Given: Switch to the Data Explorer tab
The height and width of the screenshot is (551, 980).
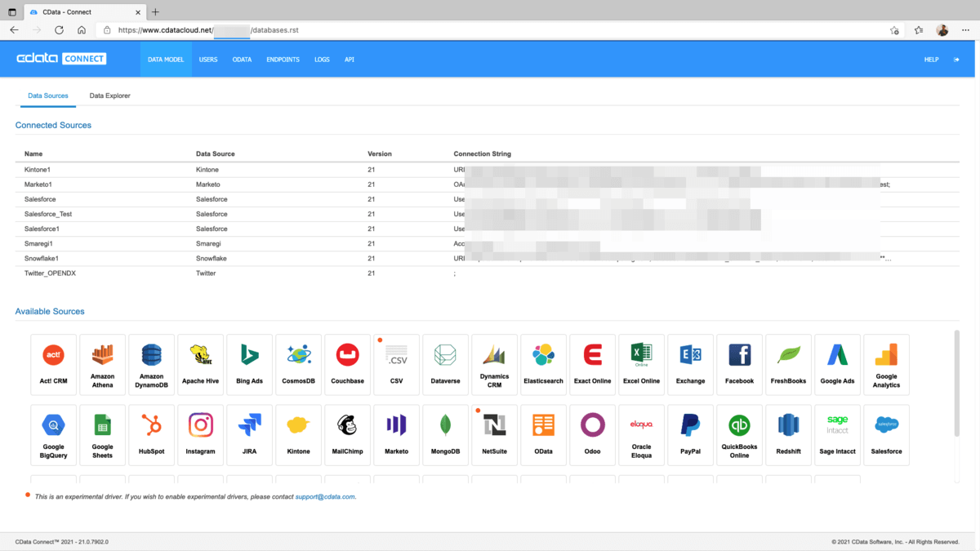Looking at the screenshot, I should coord(109,96).
